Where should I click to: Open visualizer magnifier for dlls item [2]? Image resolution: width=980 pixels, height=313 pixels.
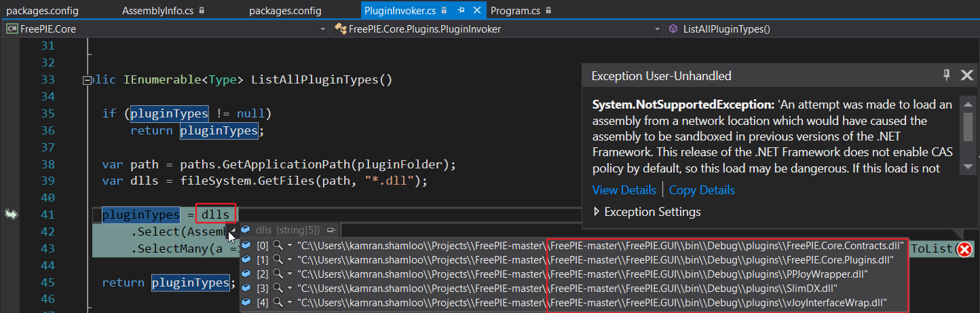(x=277, y=274)
